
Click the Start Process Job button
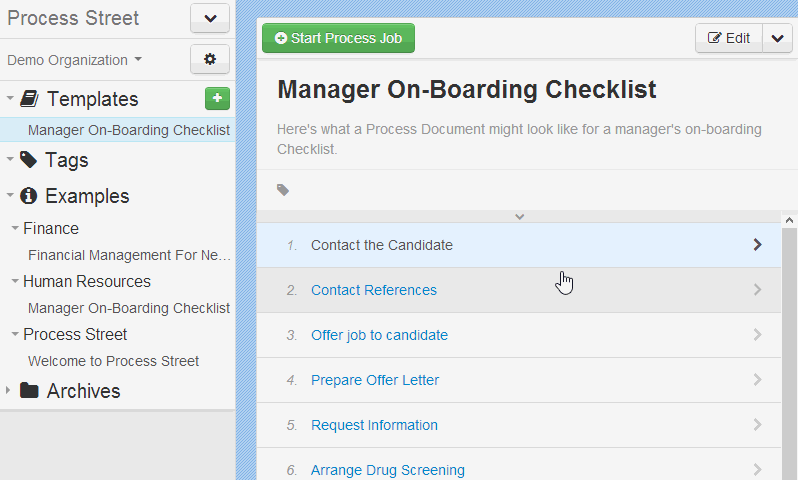click(338, 38)
